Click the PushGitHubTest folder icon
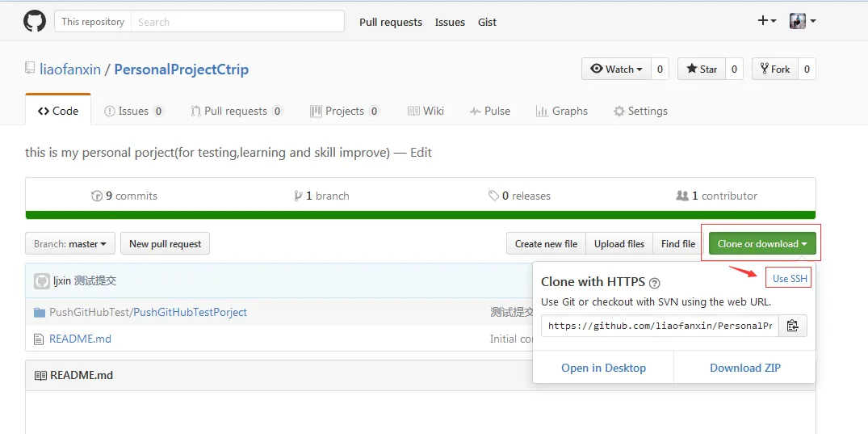This screenshot has height=434, width=868. [39, 313]
